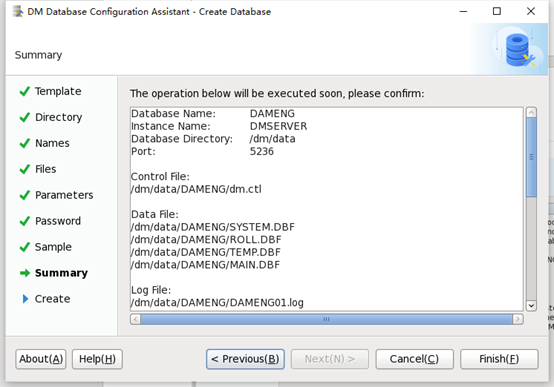The image size is (554, 387).
Task: Click the green checkmark beside Password
Action: (x=25, y=221)
